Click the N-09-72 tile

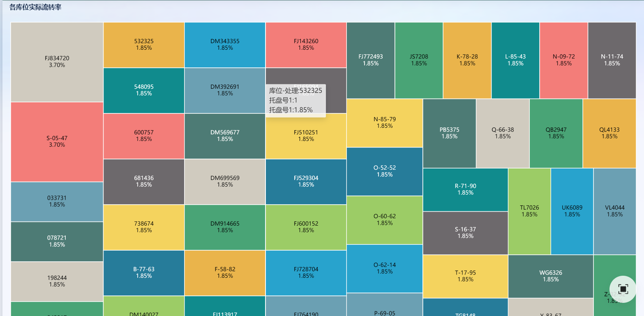[x=563, y=60]
